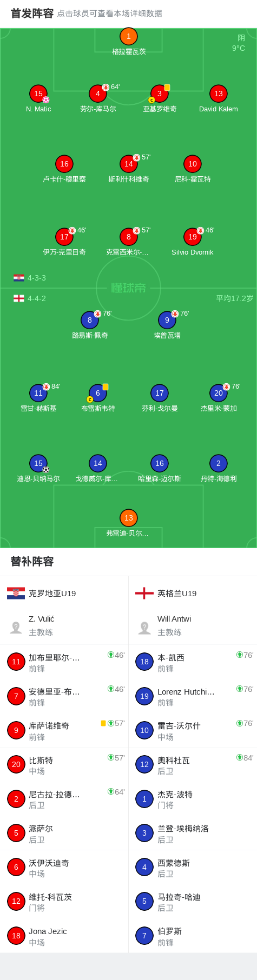The width and height of the screenshot is (257, 980).
Task: Open substitute 库萨诺维奇 number 9 row
Action: pos(64,731)
